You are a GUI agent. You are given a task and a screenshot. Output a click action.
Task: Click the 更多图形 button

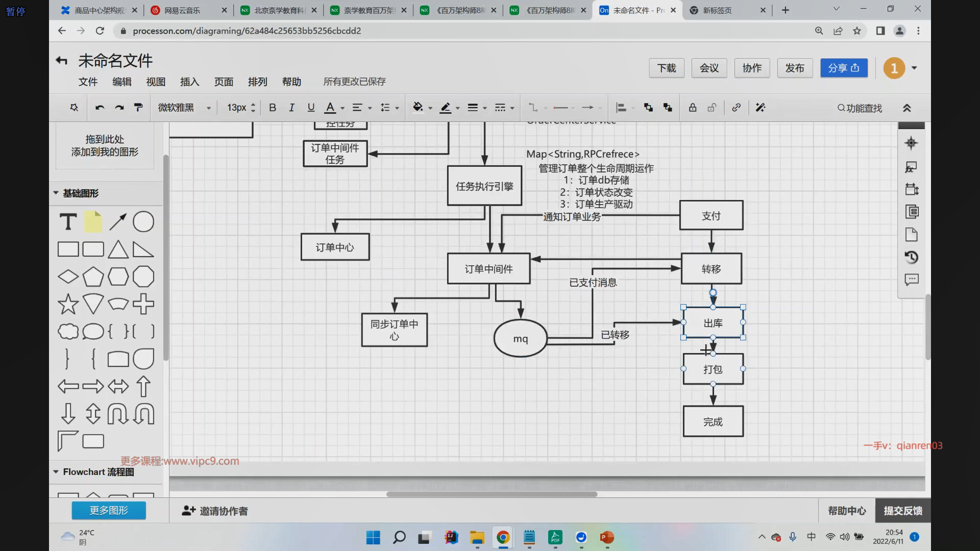[x=109, y=510]
